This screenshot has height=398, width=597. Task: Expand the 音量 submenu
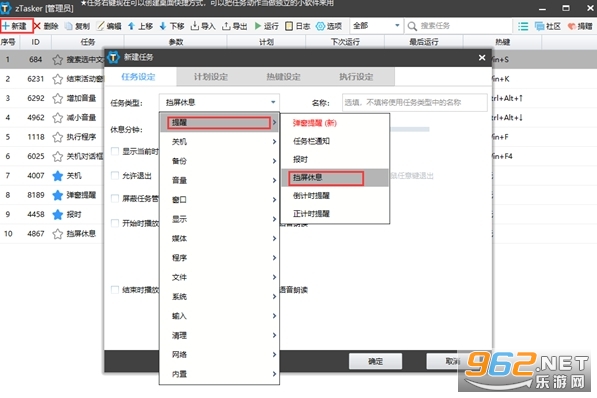tap(219, 181)
